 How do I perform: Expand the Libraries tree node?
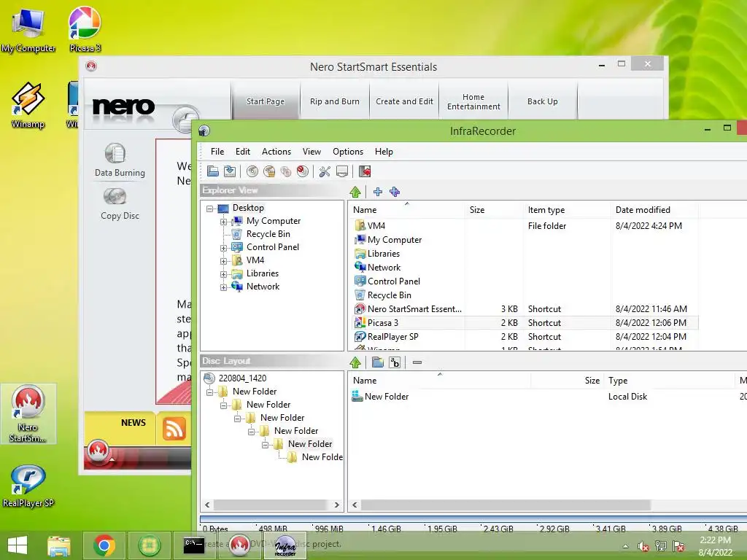(223, 274)
